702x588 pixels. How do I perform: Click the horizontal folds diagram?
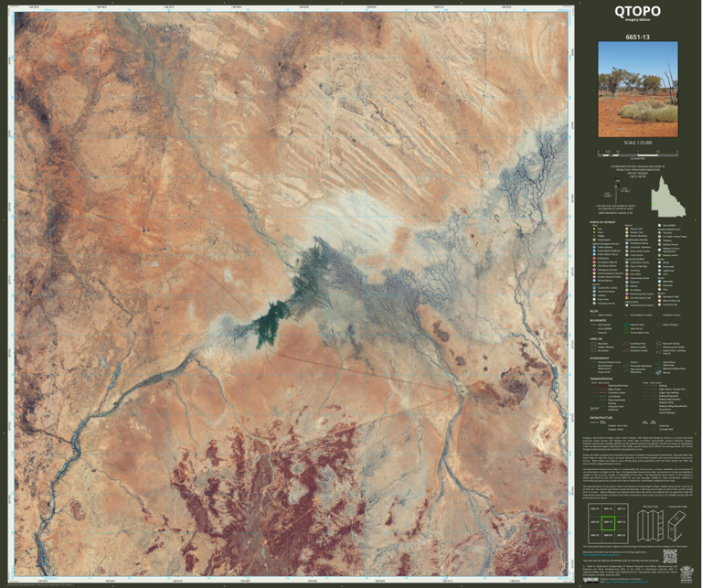pyautogui.click(x=677, y=526)
